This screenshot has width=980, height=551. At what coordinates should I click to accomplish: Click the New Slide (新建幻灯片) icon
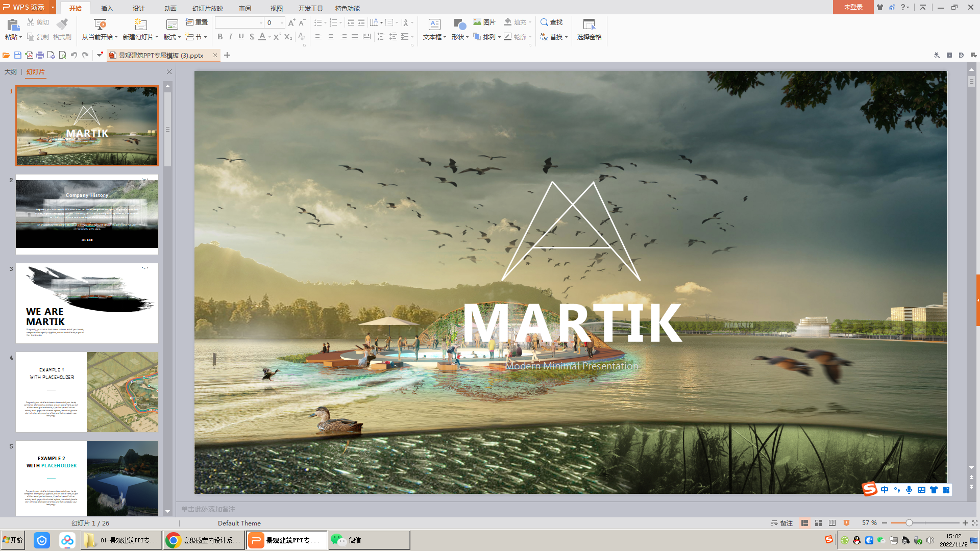(x=140, y=24)
